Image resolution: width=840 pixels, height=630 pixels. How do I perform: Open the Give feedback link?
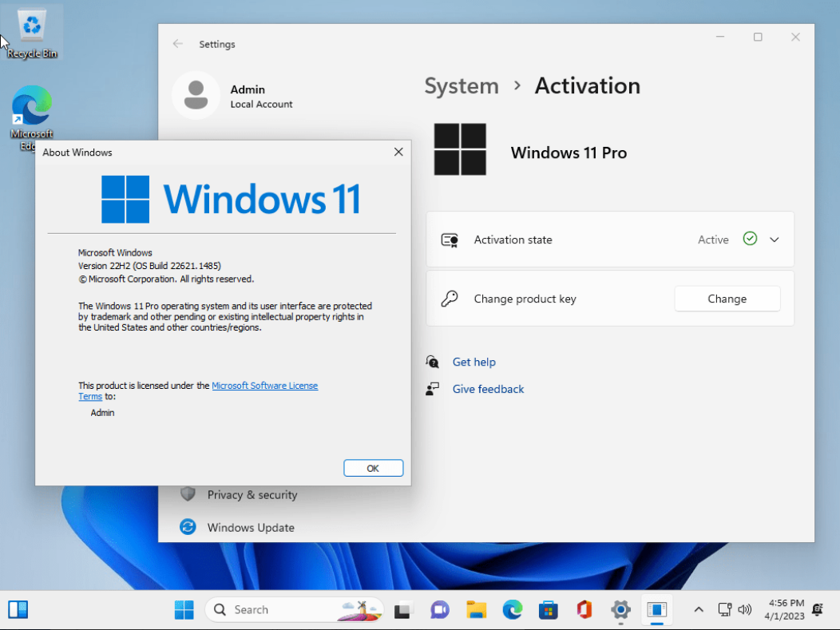[x=488, y=389]
